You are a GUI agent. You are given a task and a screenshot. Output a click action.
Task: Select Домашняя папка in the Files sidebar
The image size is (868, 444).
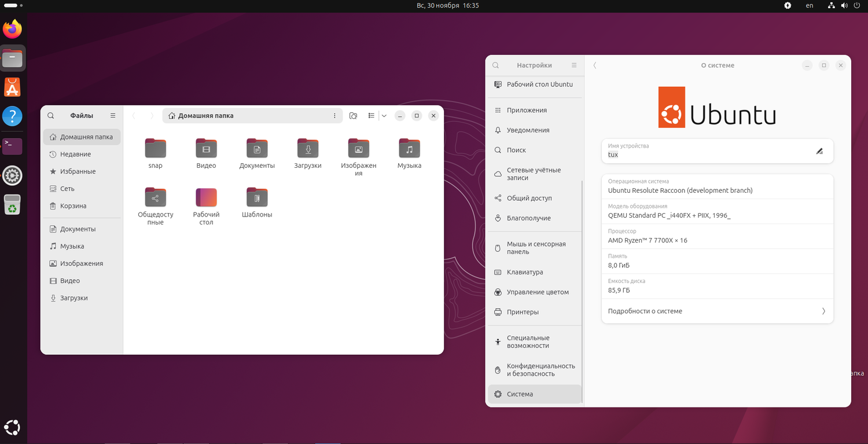(x=82, y=137)
